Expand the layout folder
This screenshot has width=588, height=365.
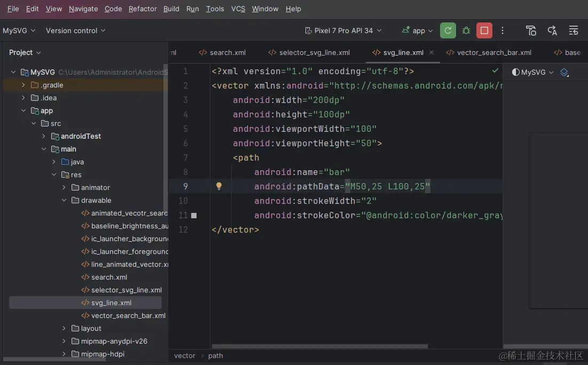[x=64, y=328]
